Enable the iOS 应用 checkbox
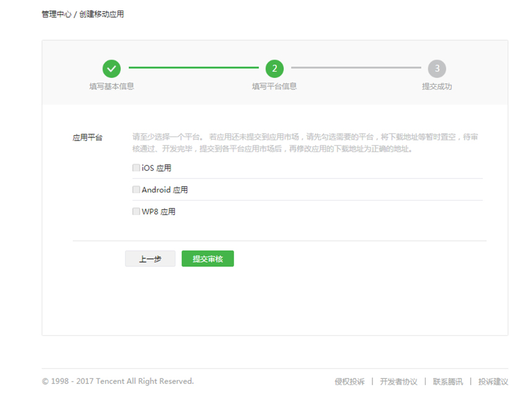532x405 pixels. tap(136, 168)
